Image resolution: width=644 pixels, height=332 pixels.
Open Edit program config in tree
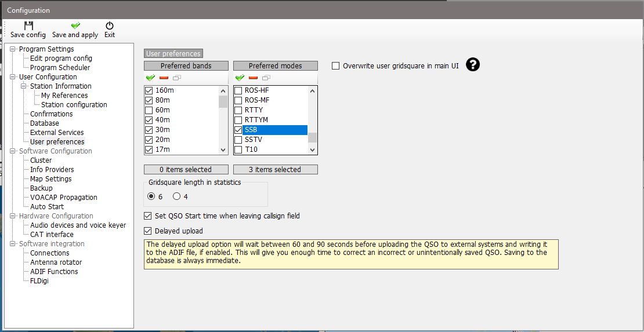[x=61, y=59]
